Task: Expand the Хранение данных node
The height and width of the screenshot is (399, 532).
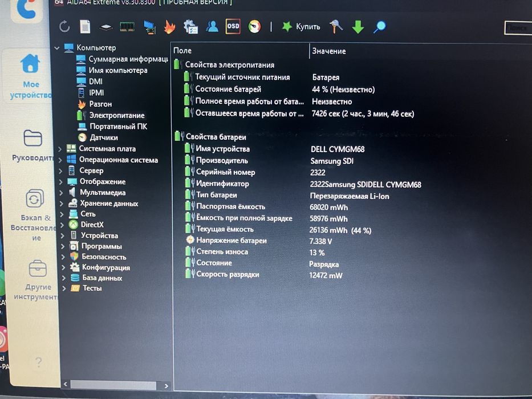Action: pos(62,203)
